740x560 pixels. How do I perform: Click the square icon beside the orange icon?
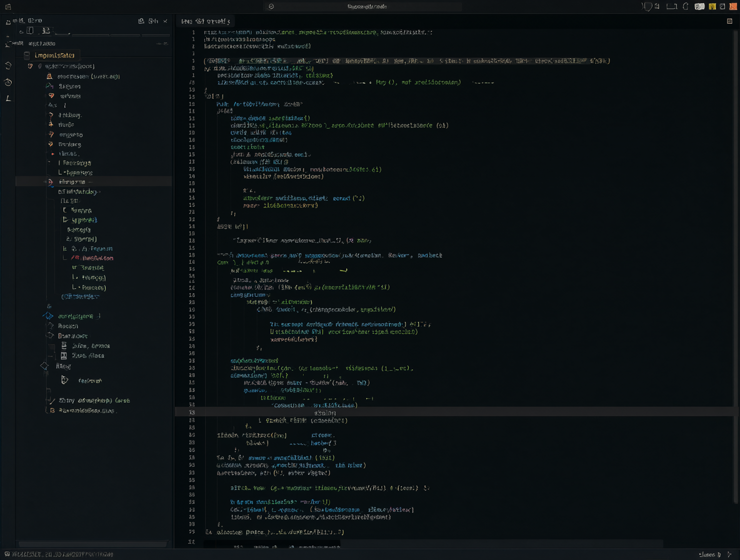coord(722,7)
